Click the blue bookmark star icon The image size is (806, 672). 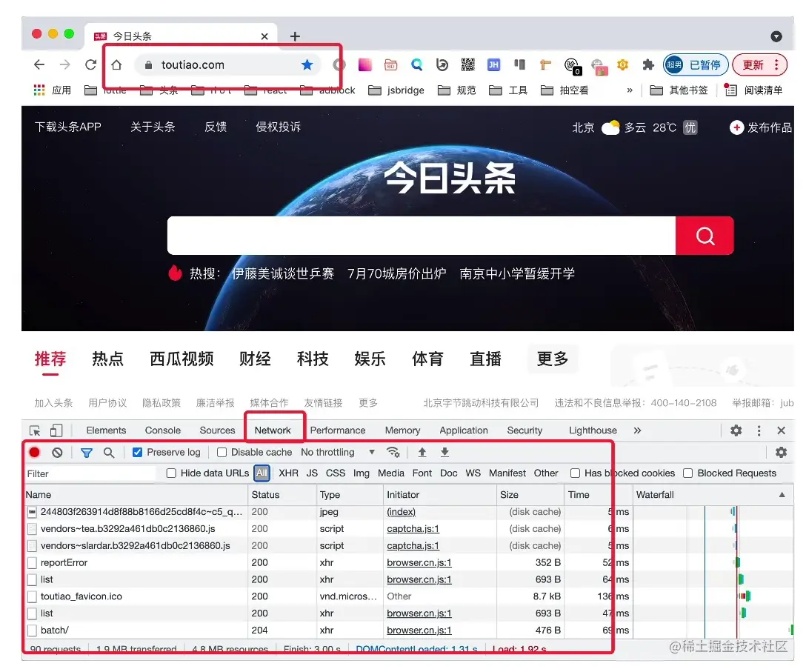[x=307, y=64]
